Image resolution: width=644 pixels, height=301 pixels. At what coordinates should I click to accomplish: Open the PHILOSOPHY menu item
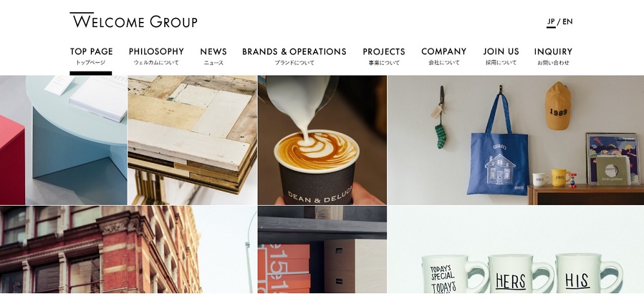156,56
